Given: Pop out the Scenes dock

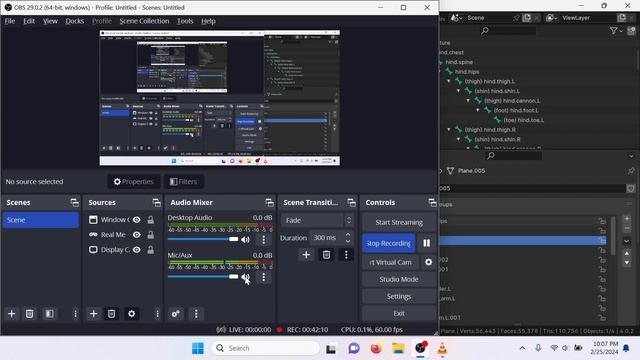Looking at the screenshot, I should [x=74, y=202].
